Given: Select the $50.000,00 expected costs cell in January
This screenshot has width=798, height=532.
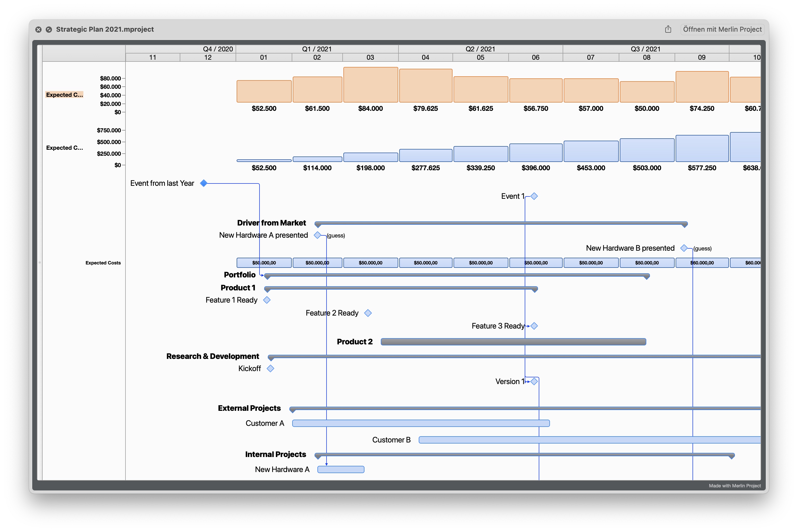Looking at the screenshot, I should click(x=264, y=262).
